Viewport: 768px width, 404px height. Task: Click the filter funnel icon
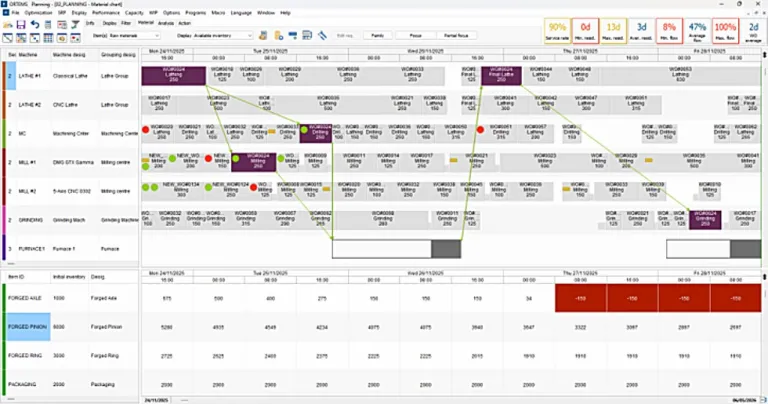pyautogui.click(x=75, y=24)
